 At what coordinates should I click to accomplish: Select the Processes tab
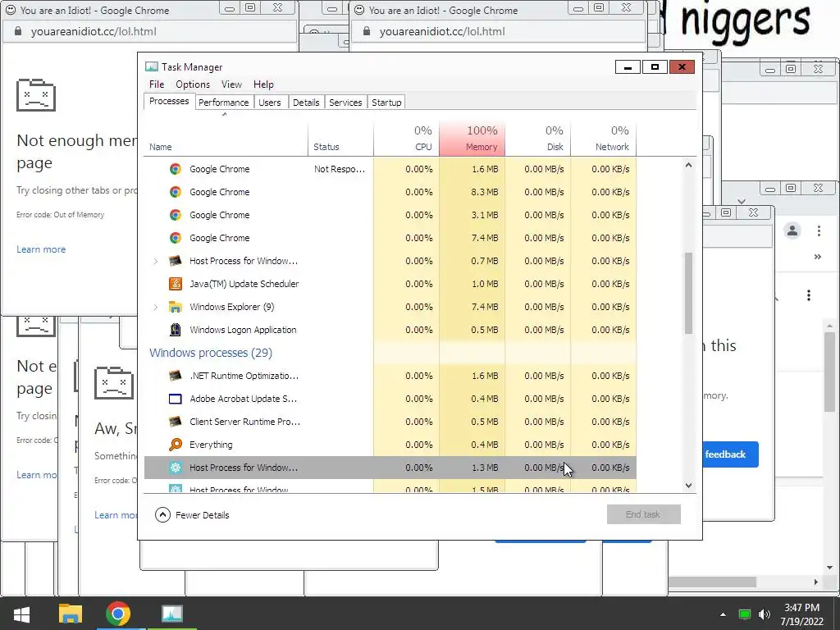click(169, 101)
